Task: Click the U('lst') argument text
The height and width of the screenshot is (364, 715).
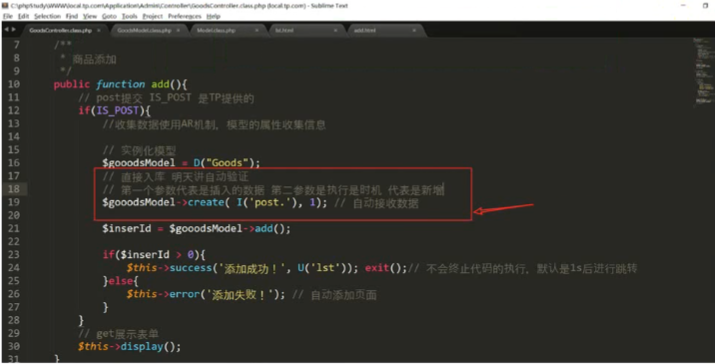Action: point(324,268)
